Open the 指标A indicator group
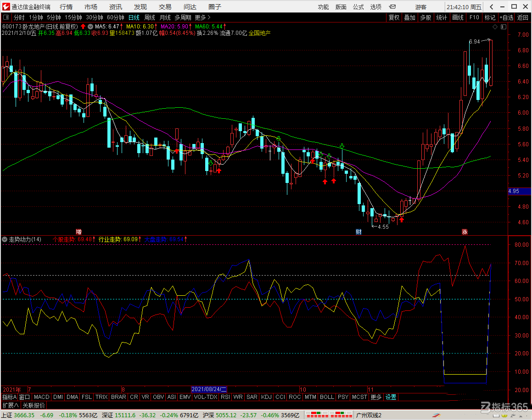The width and height of the screenshot is (532, 420). pos(10,397)
